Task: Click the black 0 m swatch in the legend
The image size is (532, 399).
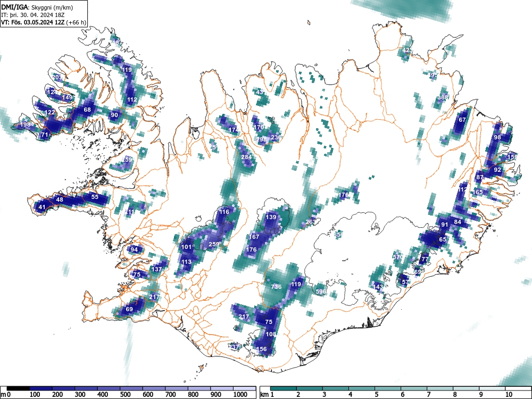Action: (18, 388)
